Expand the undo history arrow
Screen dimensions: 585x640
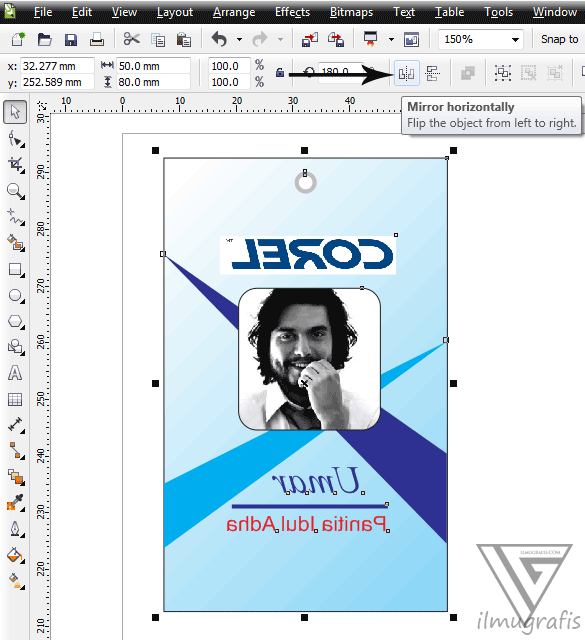tap(239, 40)
